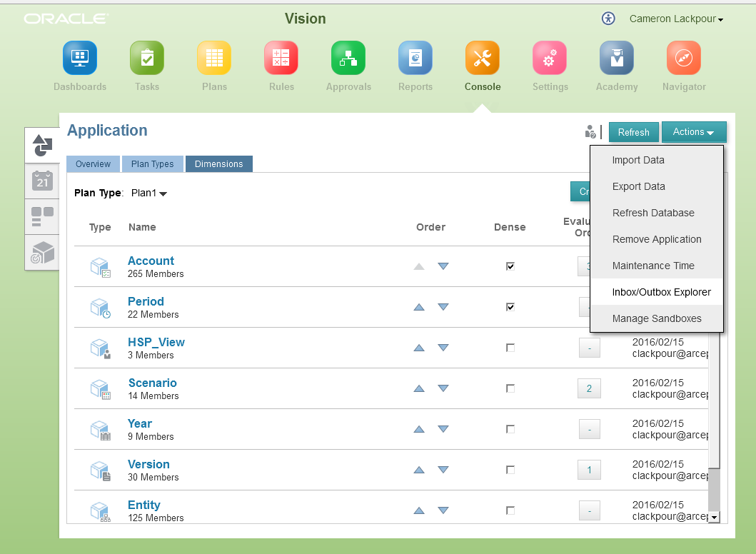The image size is (756, 554).
Task: Open the Plan Type Plan1 dropdown
Action: click(x=149, y=193)
